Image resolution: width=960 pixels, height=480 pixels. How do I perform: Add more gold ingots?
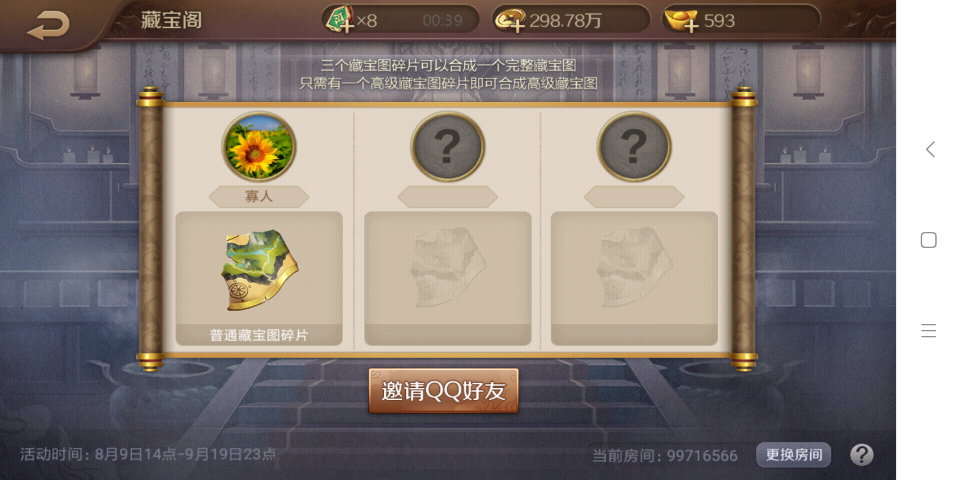tap(681, 20)
